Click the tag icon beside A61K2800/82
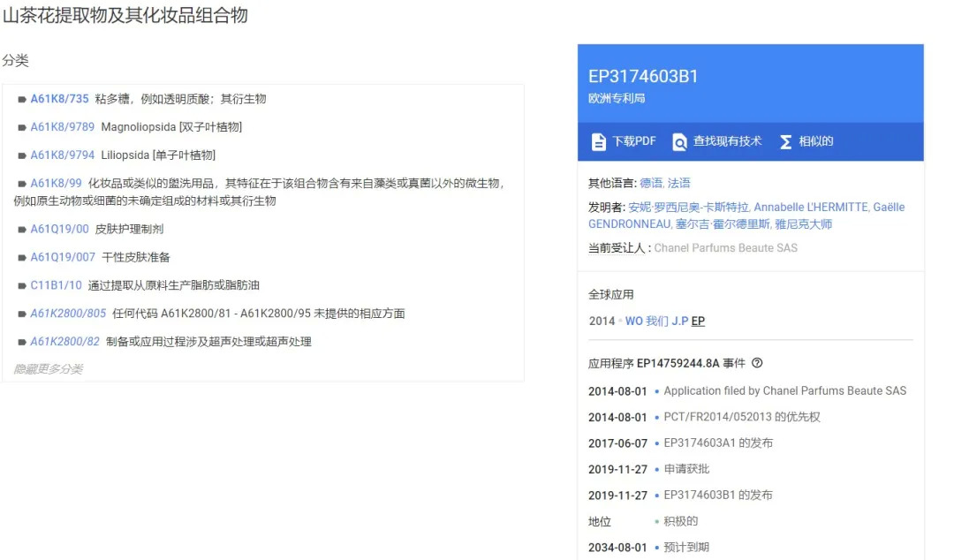Viewport: 954px width, 560px height. pos(22,342)
